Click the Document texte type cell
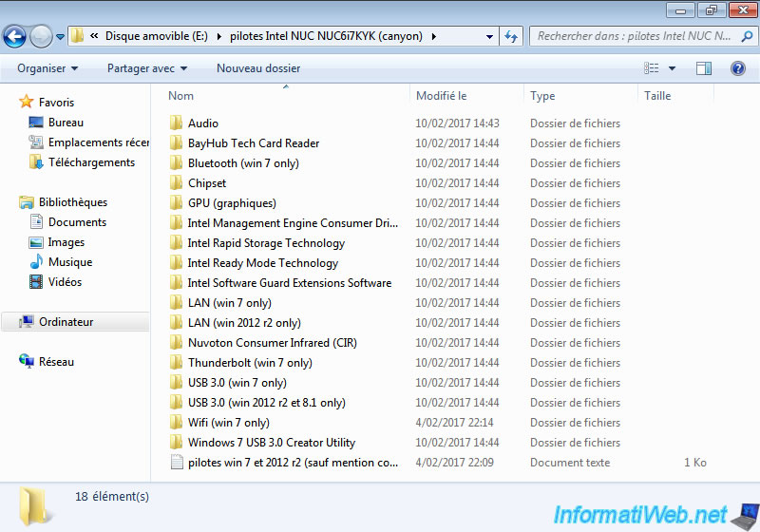The width and height of the screenshot is (760, 532). 570,463
